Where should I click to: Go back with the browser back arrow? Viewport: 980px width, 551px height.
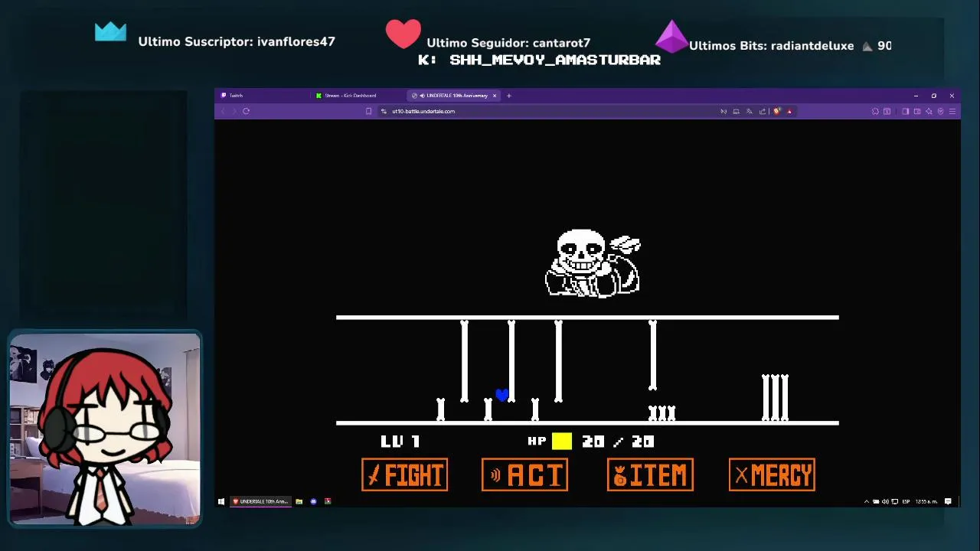(x=223, y=111)
